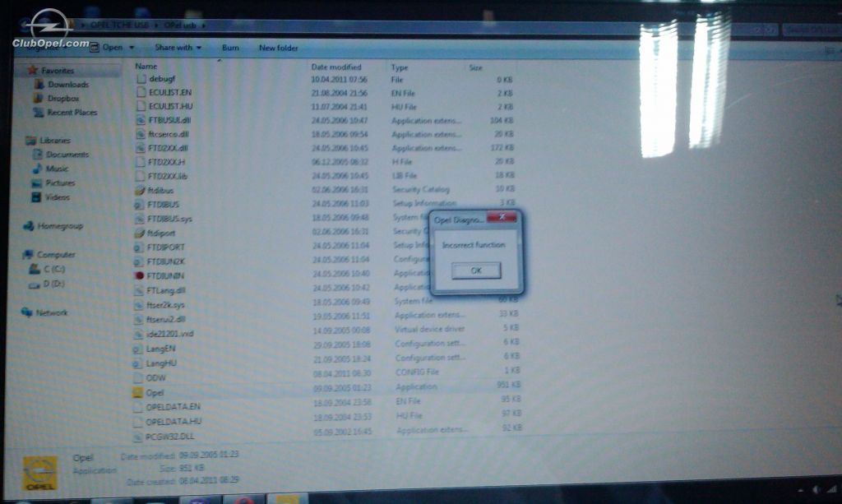Click the Opel icon in details pane
Viewport: 842px width, 504px height.
pos(39,473)
